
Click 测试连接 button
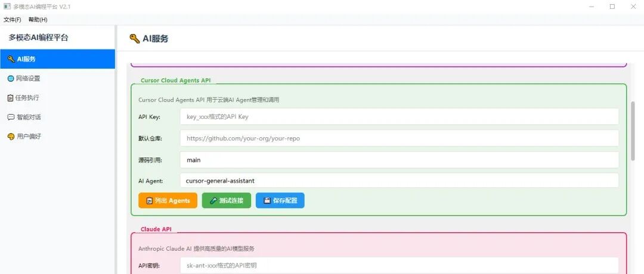click(227, 201)
